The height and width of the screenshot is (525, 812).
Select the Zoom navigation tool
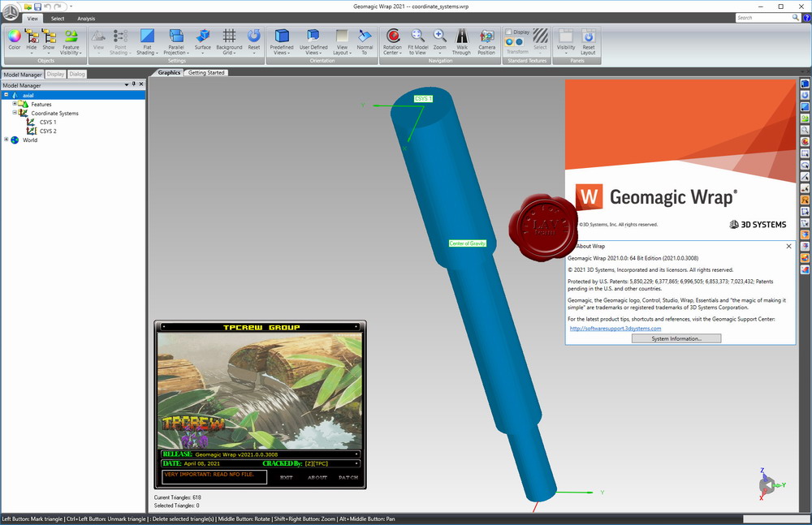point(439,41)
